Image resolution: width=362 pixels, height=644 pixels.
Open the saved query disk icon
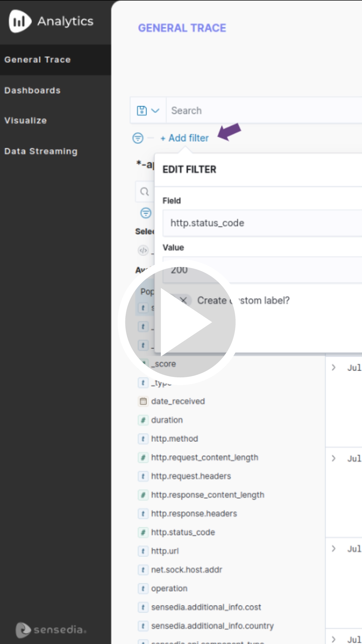point(142,111)
